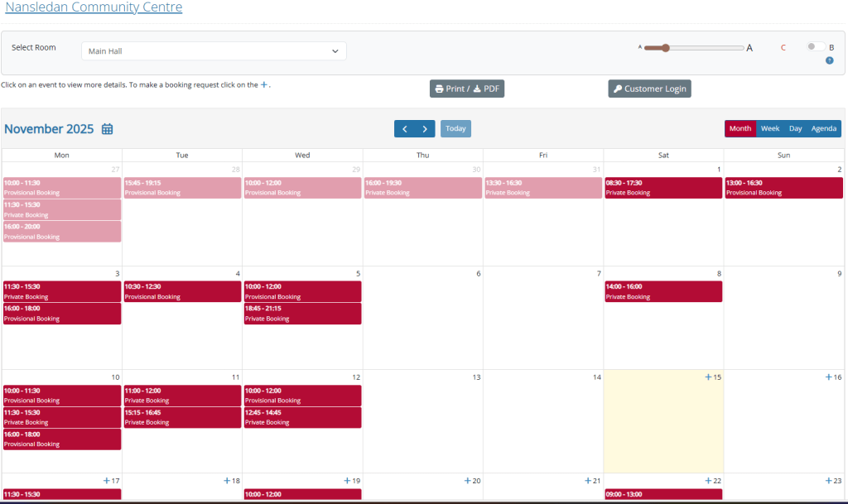This screenshot has height=504, width=848.
Task: Click the blue help question mark icon
Action: click(x=829, y=60)
